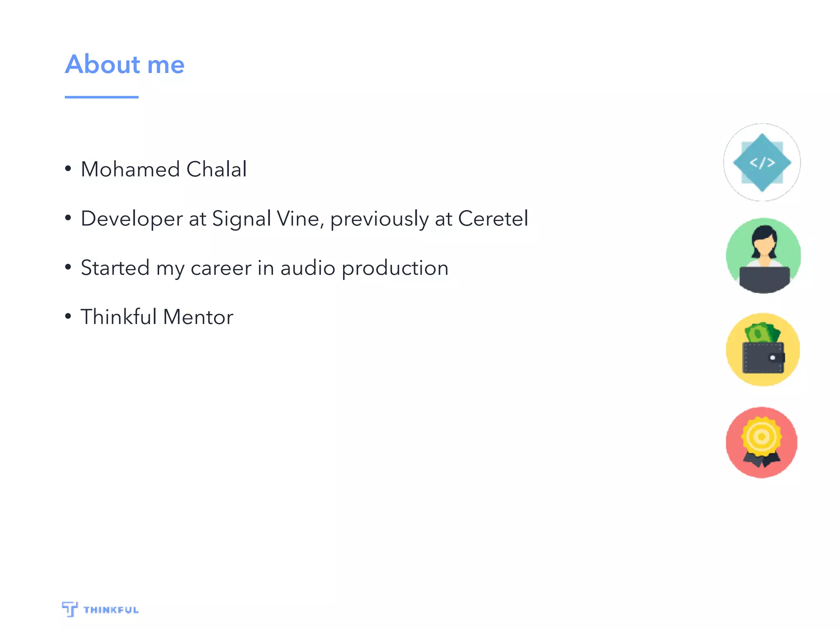Click the code brackets diamond icon
Image resolution: width=840 pixels, height=630 pixels.
762,162
